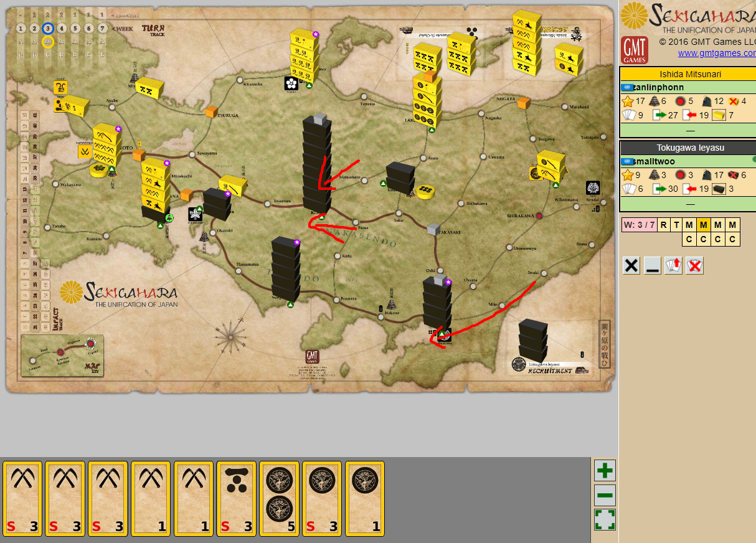Click week 1 on the turn track
Viewport: 756px width, 543px height.
click(x=21, y=28)
